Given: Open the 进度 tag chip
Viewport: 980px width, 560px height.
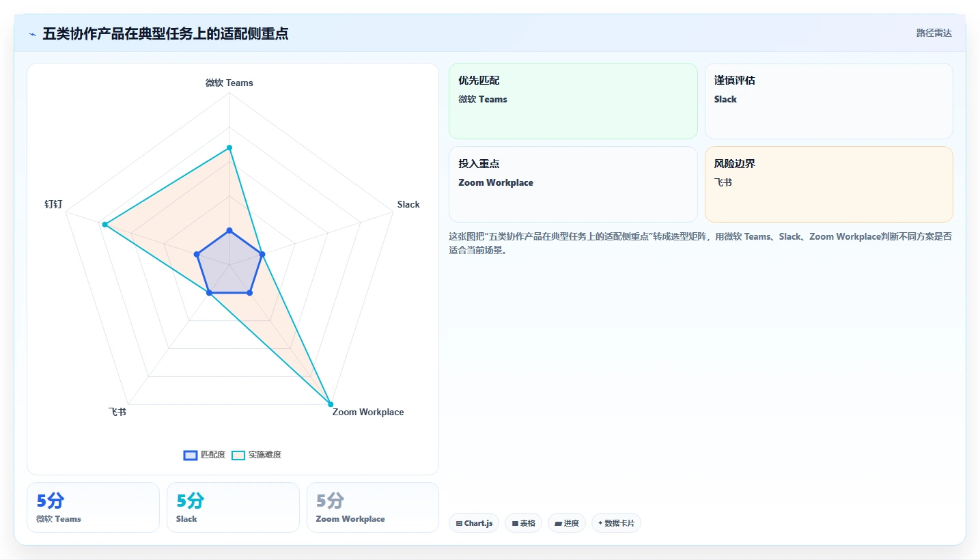Looking at the screenshot, I should 567,523.
